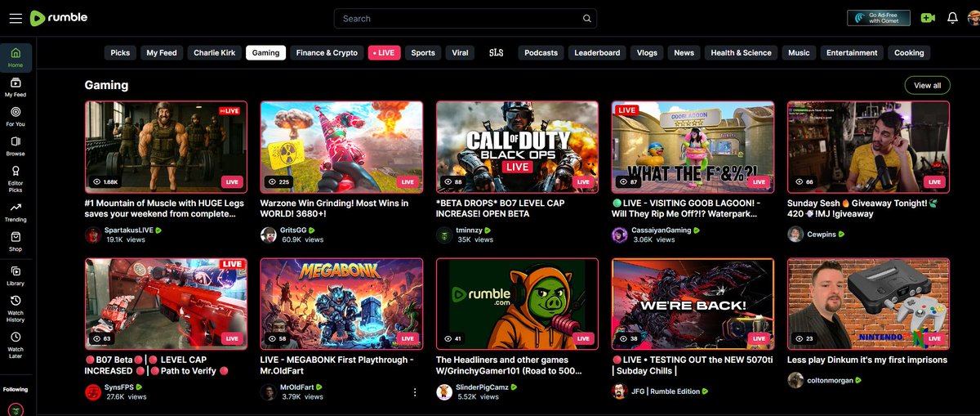
Task: Open Call of Duty Black Ops thumbnail
Action: pyautogui.click(x=517, y=147)
